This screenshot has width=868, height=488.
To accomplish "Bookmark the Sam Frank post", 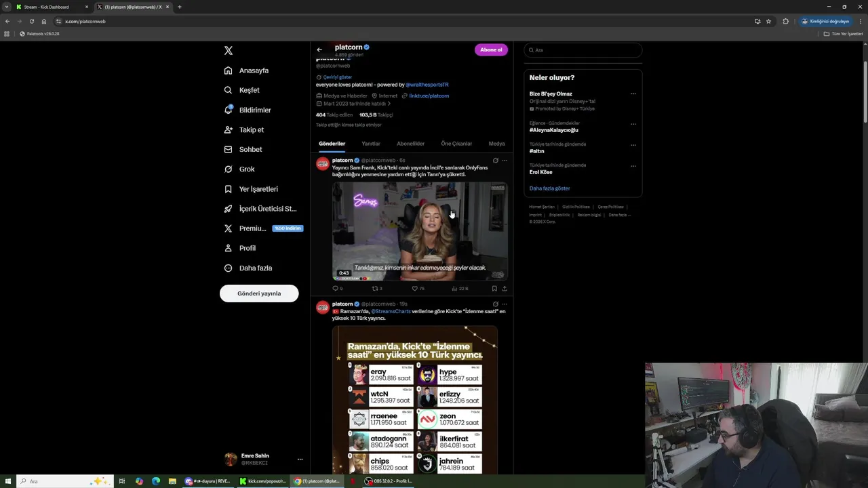I will point(494,289).
